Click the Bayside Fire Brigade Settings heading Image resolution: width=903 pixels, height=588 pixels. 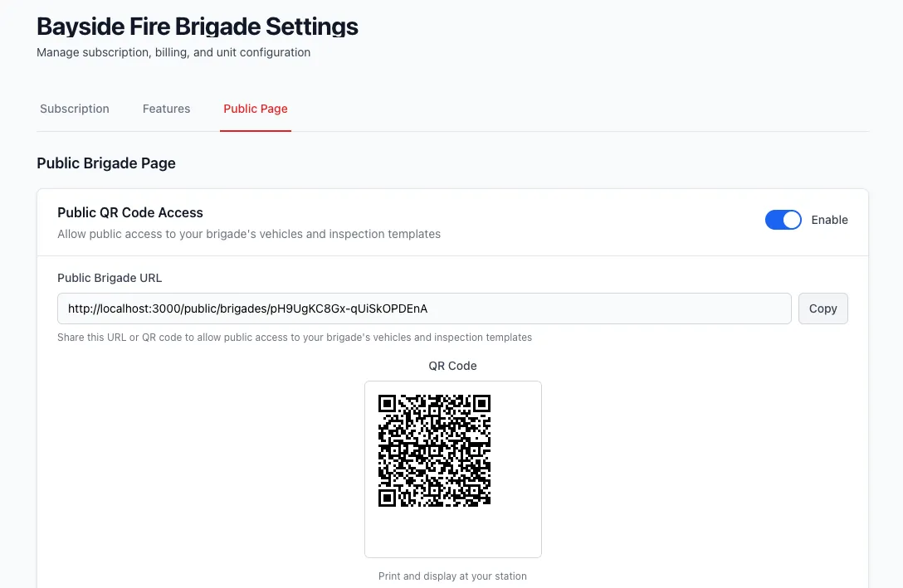tap(198, 27)
